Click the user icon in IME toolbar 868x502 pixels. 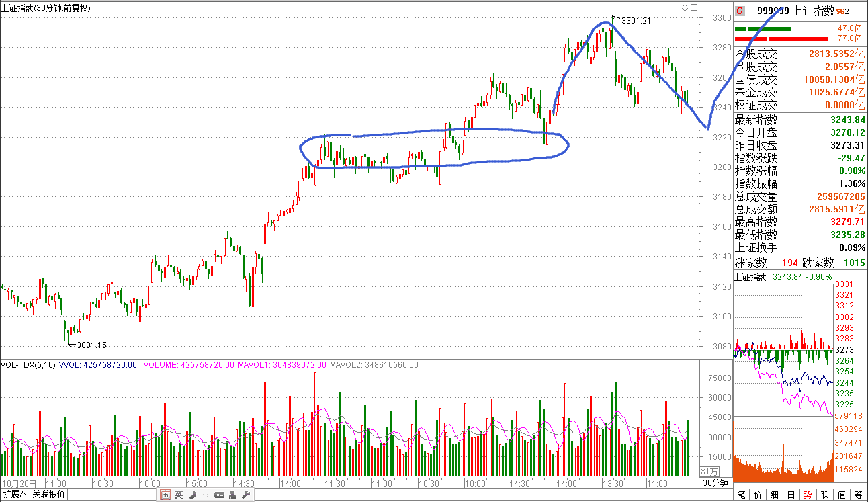(232, 495)
